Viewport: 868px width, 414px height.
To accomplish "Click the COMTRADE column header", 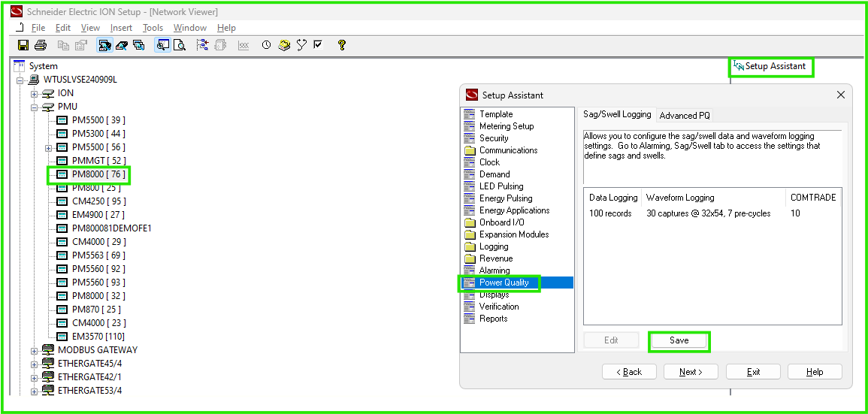I will (813, 198).
